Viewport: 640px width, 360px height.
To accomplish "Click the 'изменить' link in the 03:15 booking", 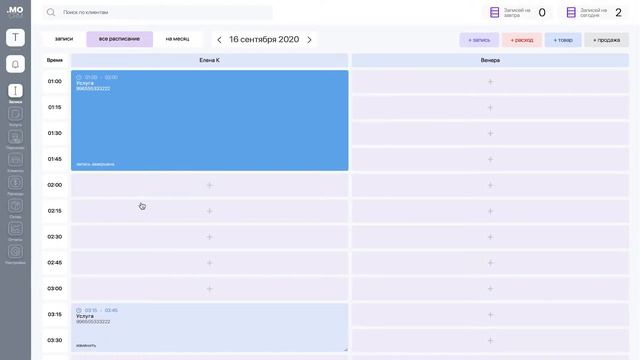I will (x=86, y=346).
